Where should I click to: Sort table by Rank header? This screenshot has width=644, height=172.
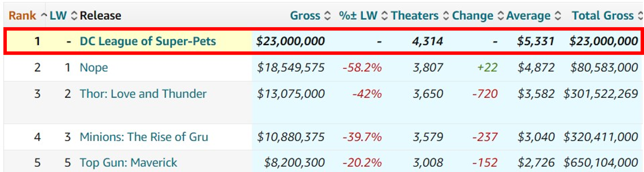coord(22,16)
